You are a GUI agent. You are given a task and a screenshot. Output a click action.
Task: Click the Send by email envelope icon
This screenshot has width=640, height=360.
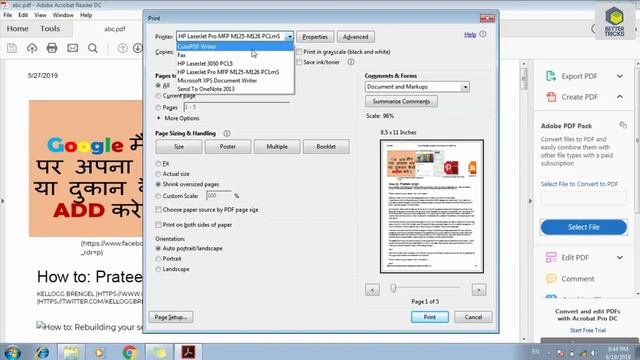(73, 48)
